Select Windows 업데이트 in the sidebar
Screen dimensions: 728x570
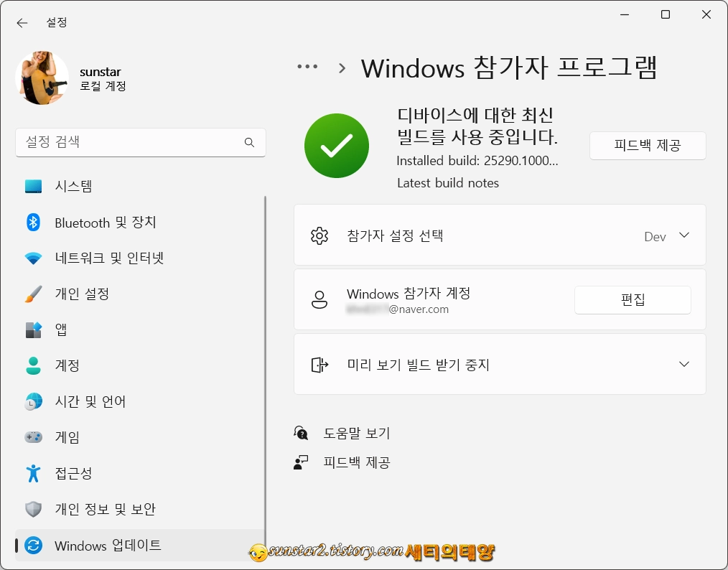coord(108,546)
